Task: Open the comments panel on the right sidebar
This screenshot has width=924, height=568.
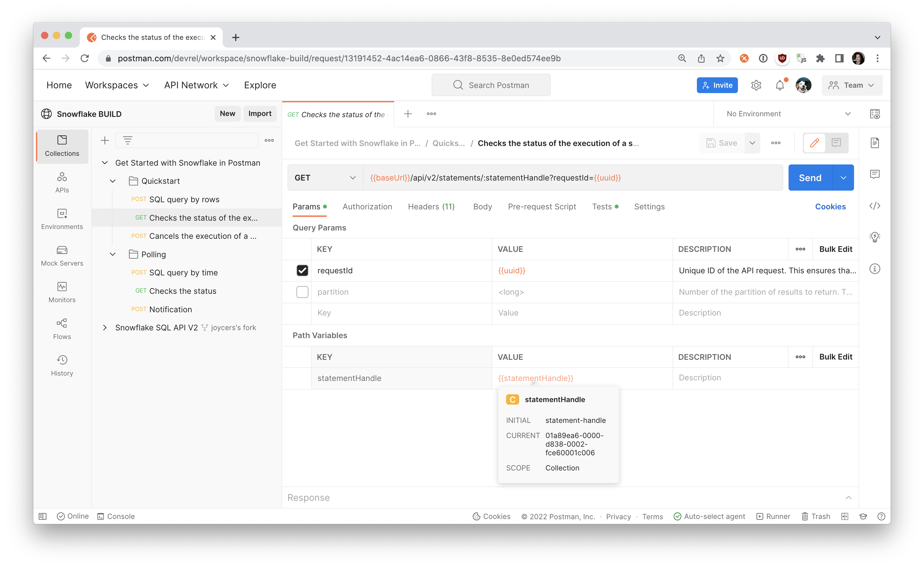Action: 875,174
